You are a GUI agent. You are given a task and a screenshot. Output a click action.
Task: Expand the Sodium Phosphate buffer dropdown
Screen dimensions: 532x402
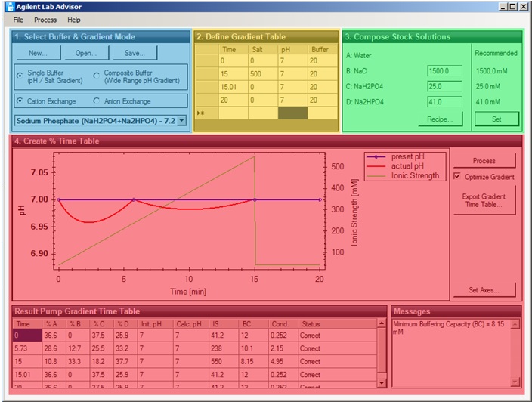(182, 120)
